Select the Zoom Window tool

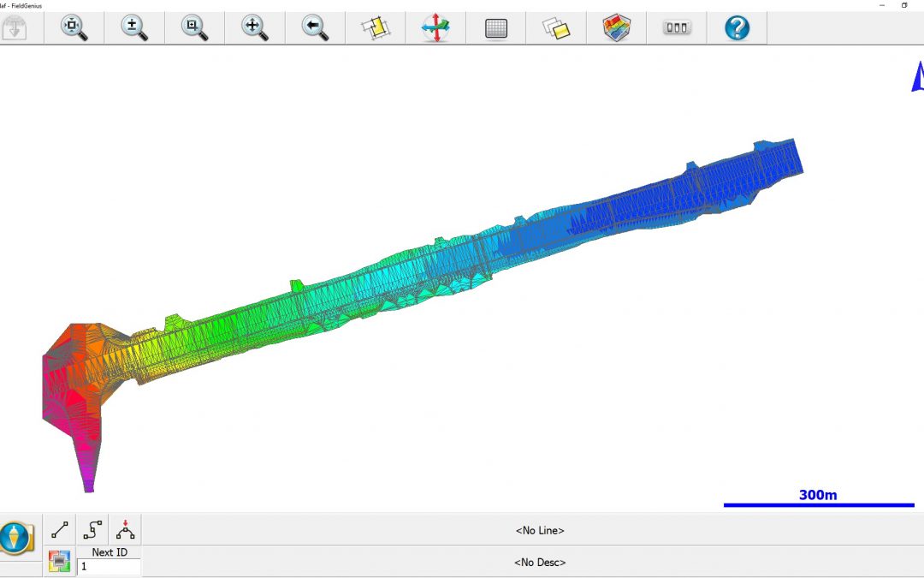coord(194,27)
